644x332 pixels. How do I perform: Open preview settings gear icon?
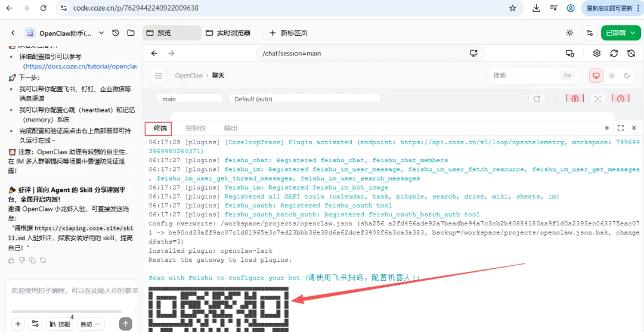597,54
